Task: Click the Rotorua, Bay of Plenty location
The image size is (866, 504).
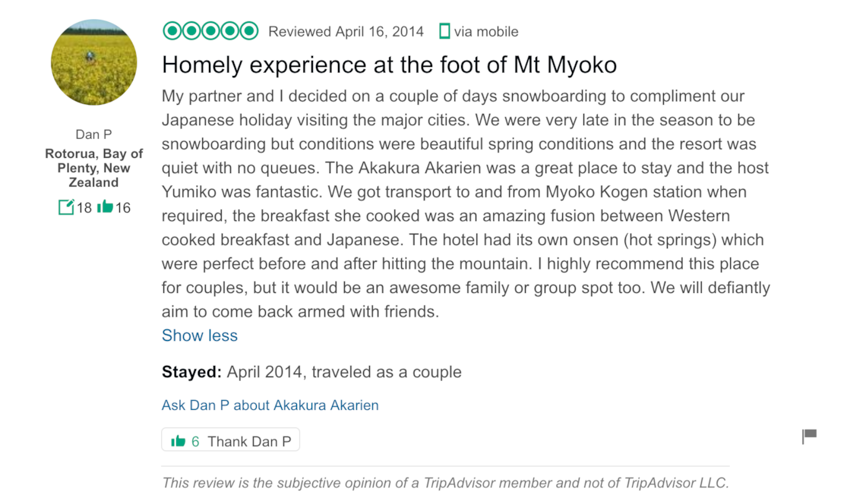Action: click(94, 168)
